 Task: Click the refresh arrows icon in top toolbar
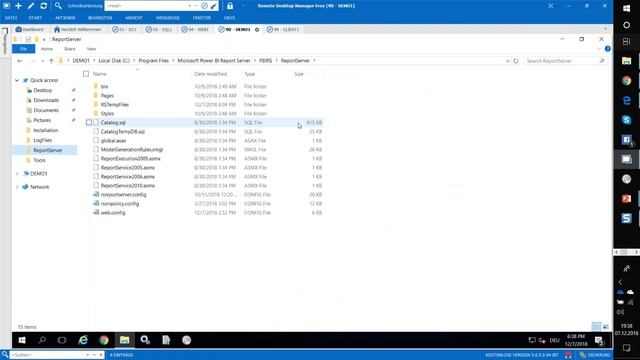[x=44, y=6]
